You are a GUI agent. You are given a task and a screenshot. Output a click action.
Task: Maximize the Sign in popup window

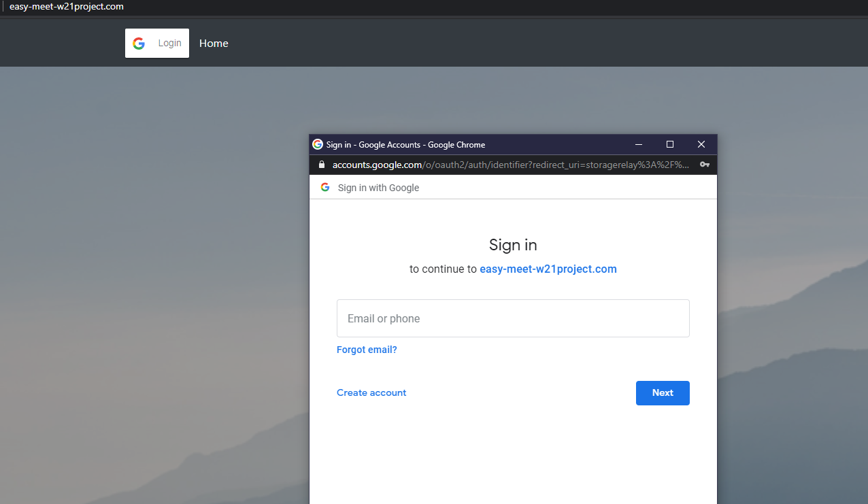click(669, 144)
